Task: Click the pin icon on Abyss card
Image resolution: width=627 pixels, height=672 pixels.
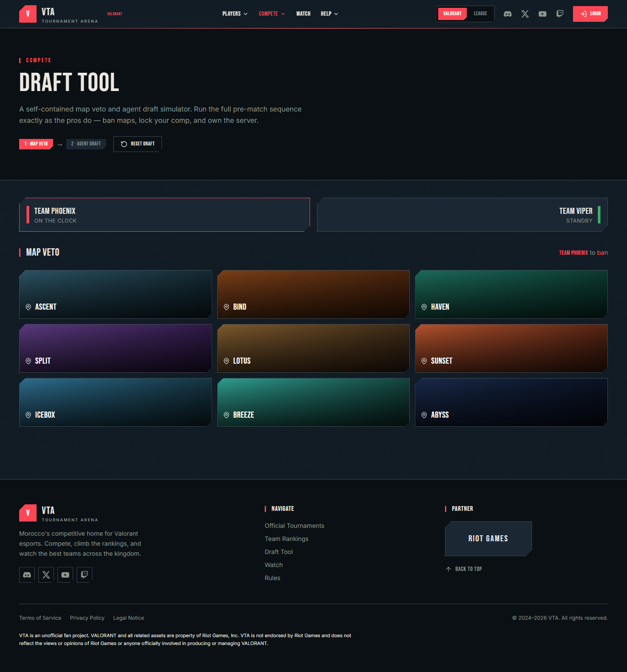Action: [x=424, y=415]
